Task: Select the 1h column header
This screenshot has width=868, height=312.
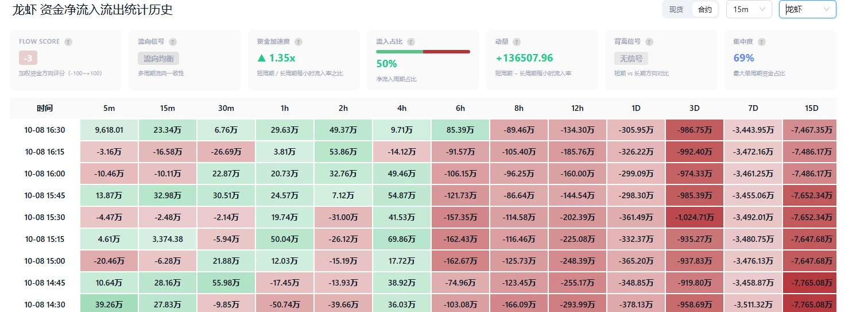Action: (285, 108)
